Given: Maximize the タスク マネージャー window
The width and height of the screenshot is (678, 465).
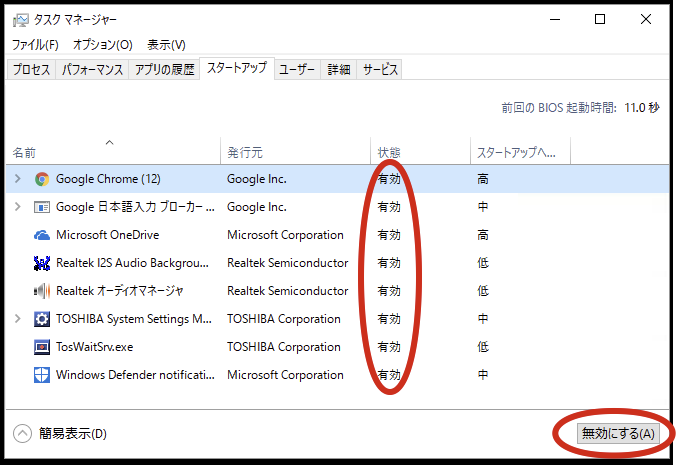Looking at the screenshot, I should tap(600, 19).
